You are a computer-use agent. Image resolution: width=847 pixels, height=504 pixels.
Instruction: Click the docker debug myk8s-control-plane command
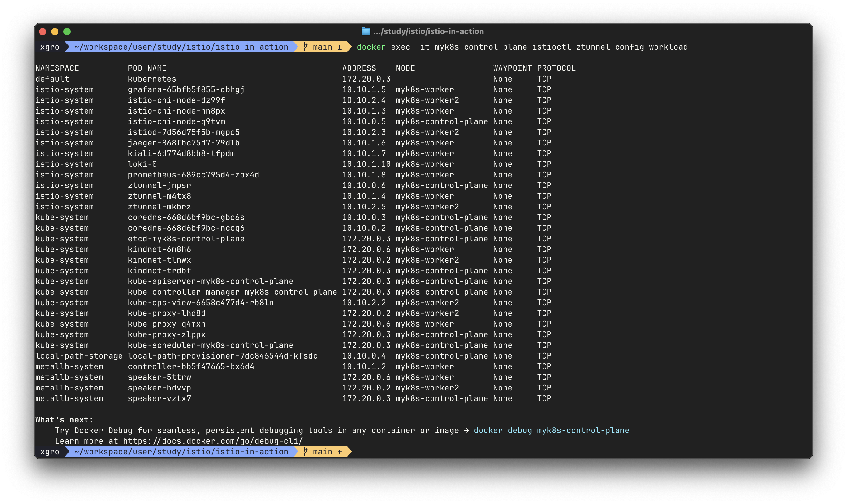click(551, 431)
